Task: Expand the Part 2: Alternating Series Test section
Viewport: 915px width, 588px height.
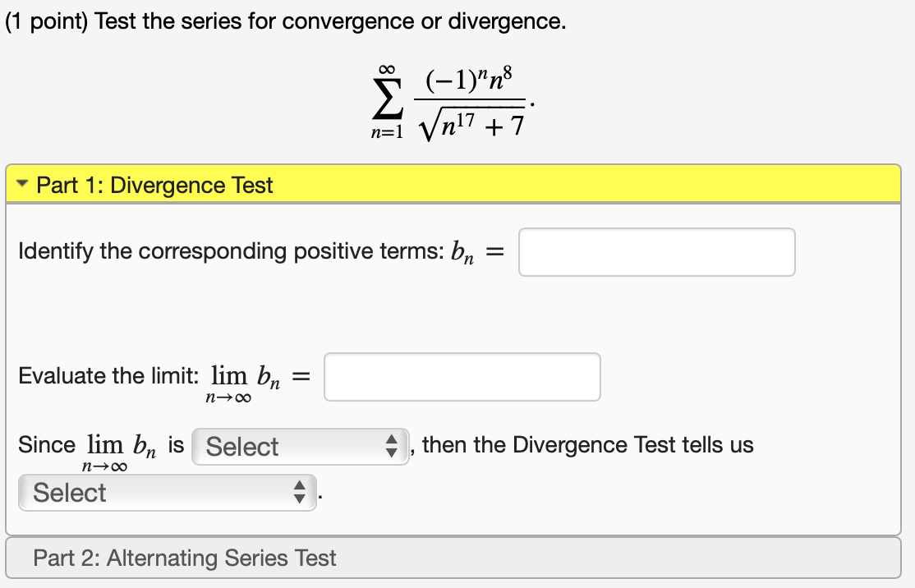Action: click(185, 558)
